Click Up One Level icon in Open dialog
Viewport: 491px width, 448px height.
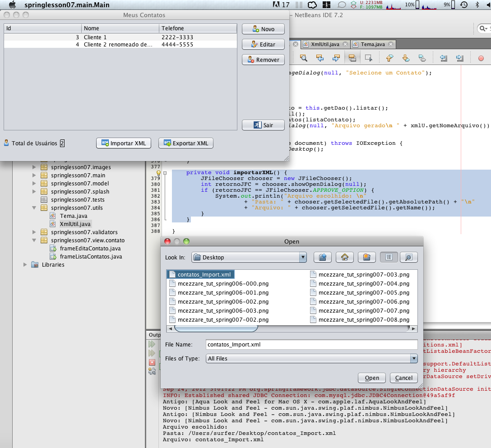tap(323, 257)
